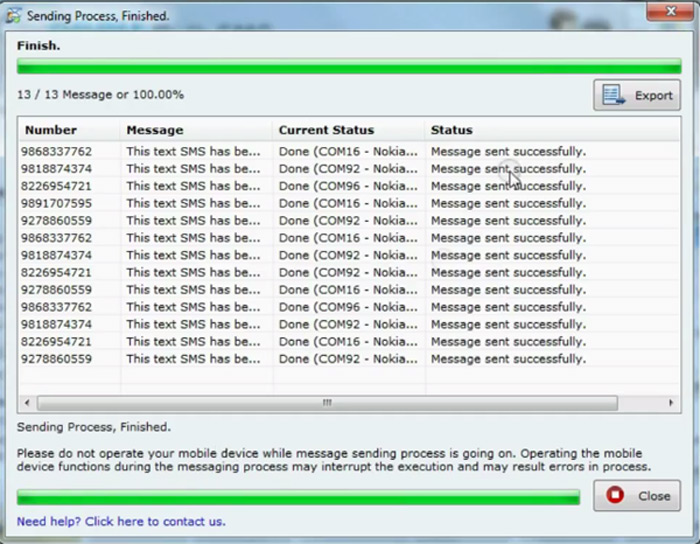This screenshot has width=700, height=544.
Task: Sort by the Current Status column header
Action: pos(348,130)
